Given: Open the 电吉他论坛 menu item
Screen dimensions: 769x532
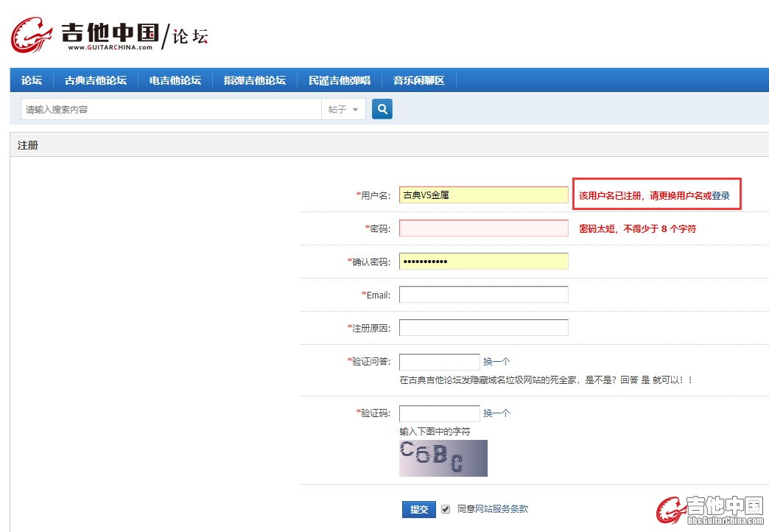Looking at the screenshot, I should (175, 80).
